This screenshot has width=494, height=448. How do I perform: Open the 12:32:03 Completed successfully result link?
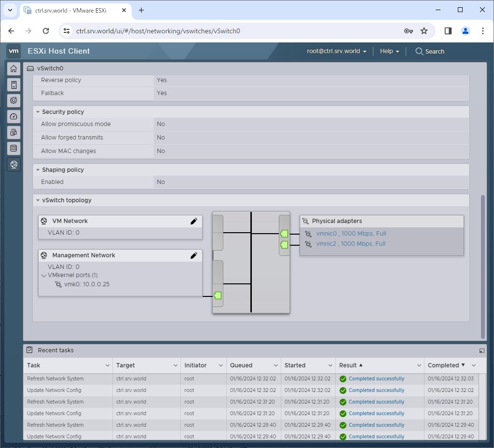tap(376, 378)
